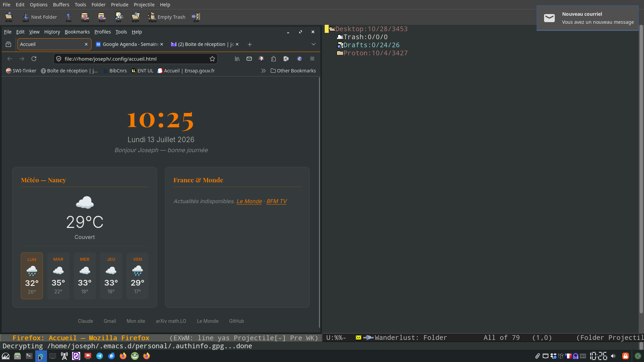Open the list all tabs dropdown
This screenshot has height=362, width=644.
(314, 44)
